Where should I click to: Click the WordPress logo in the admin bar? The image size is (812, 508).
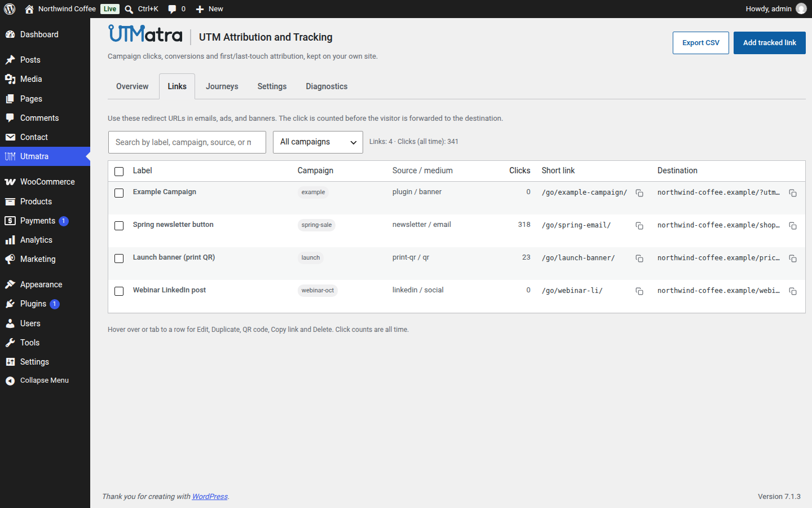(10, 9)
